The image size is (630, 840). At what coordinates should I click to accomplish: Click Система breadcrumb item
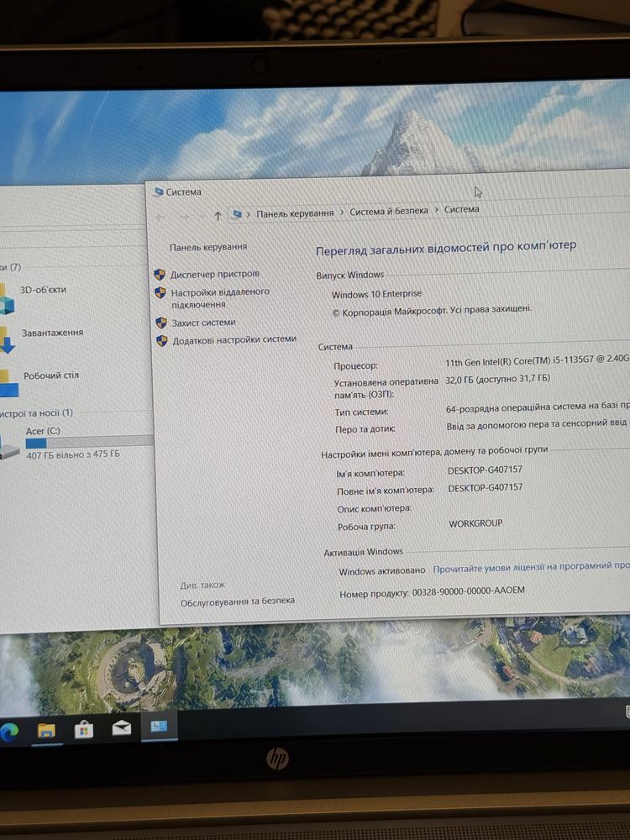tap(462, 209)
